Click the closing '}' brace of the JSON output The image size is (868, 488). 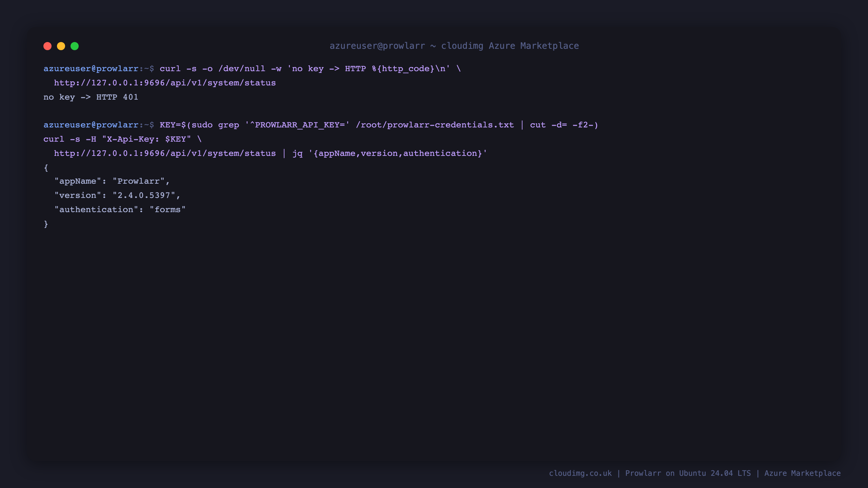[46, 224]
